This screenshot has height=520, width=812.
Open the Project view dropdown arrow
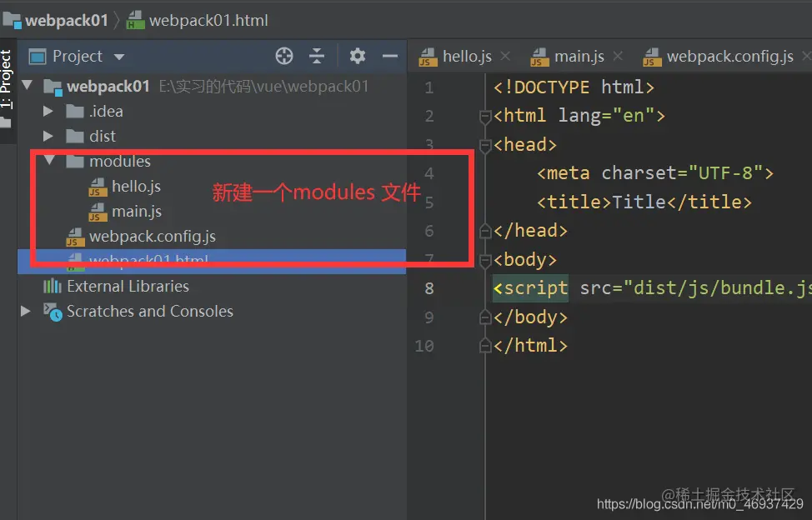119,57
